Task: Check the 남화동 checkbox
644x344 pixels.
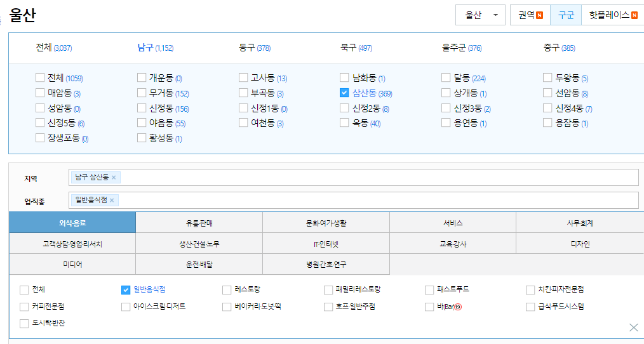Action: pos(344,77)
